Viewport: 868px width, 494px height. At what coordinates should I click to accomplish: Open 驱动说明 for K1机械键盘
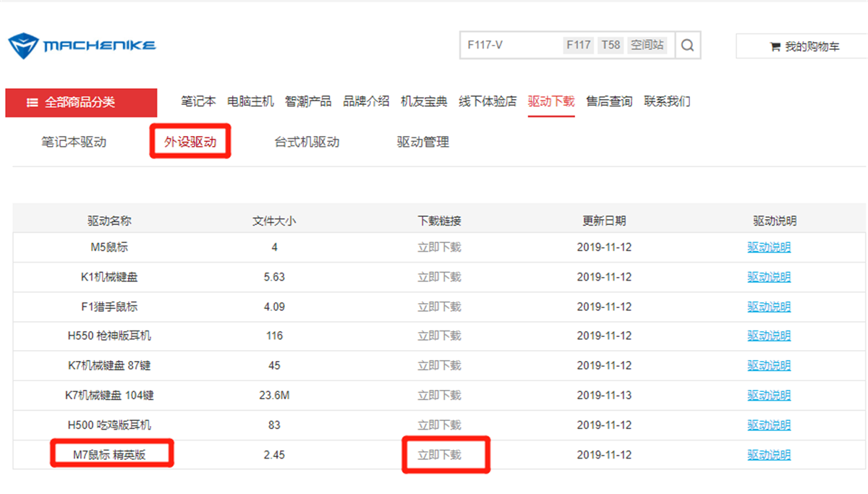pos(769,277)
